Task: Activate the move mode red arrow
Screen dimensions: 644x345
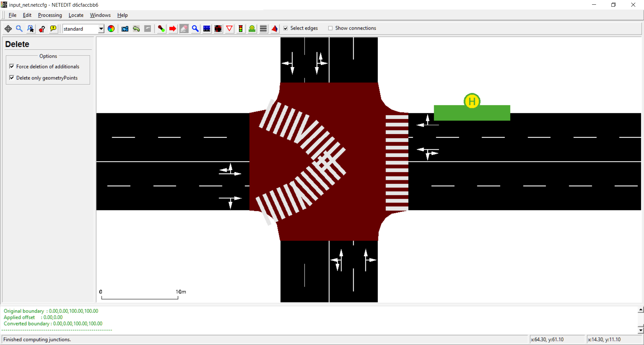Action: (x=173, y=29)
